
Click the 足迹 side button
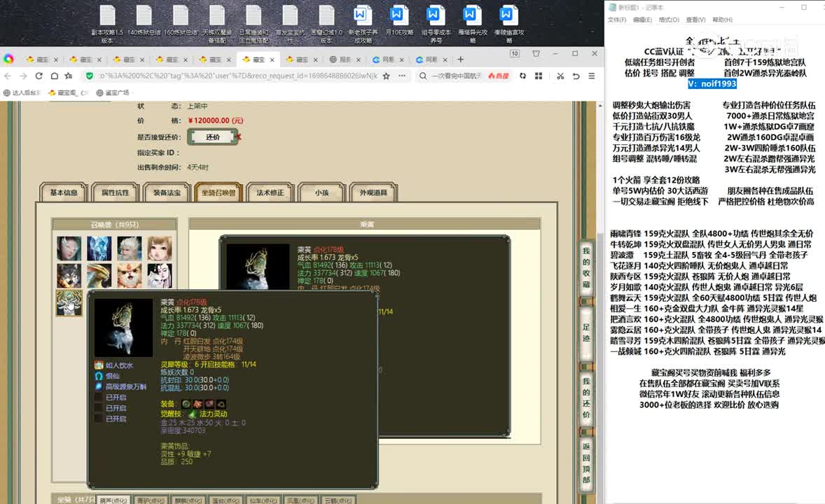pyautogui.click(x=586, y=333)
